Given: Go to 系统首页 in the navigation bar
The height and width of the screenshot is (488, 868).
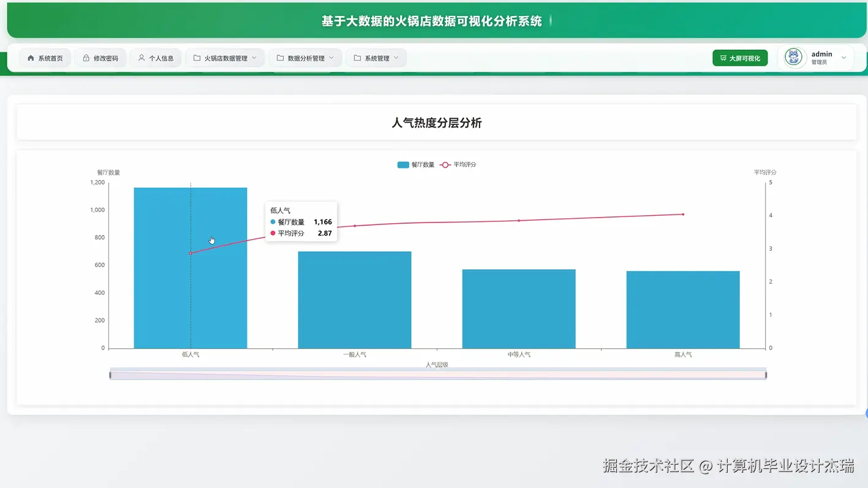Looking at the screenshot, I should click(44, 58).
